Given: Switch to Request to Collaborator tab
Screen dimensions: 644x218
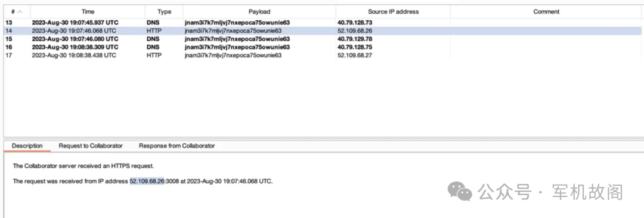Looking at the screenshot, I should tap(91, 146).
